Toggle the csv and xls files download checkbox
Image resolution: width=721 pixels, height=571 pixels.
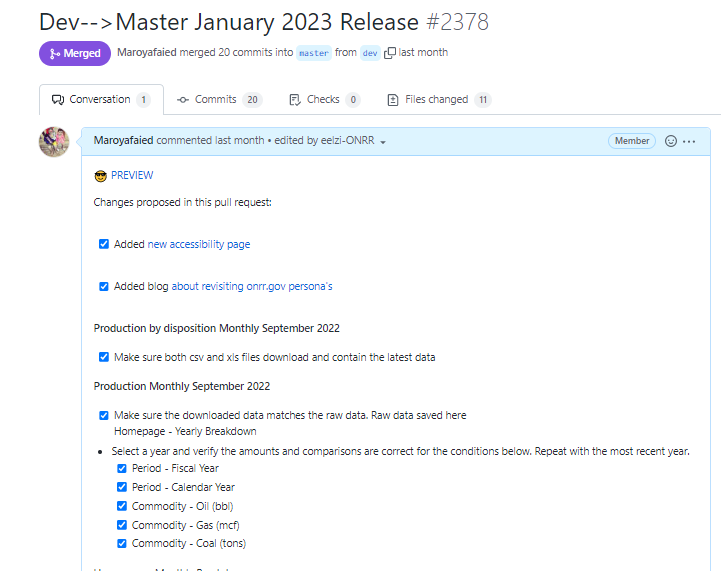(104, 357)
